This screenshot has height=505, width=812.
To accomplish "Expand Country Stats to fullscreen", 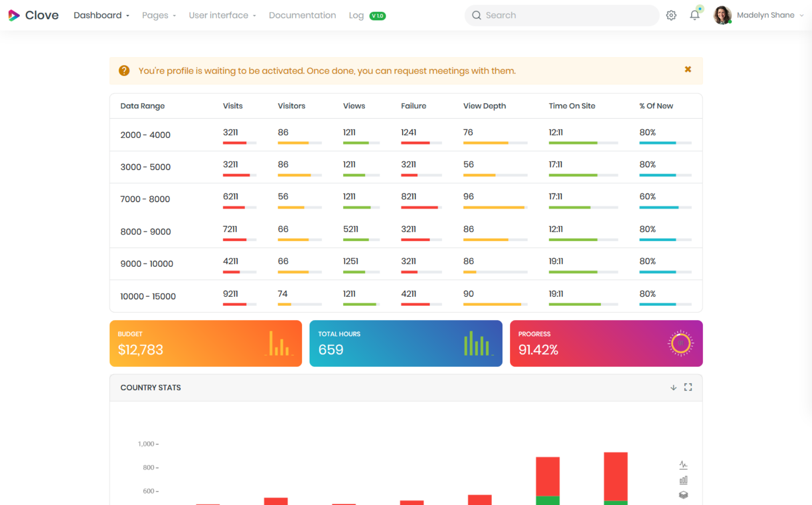I will (x=688, y=387).
